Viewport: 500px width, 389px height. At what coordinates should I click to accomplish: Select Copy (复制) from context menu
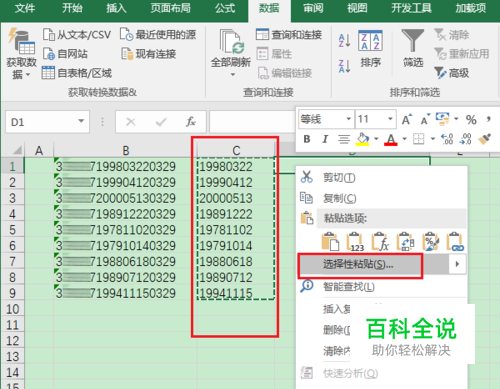381,198
